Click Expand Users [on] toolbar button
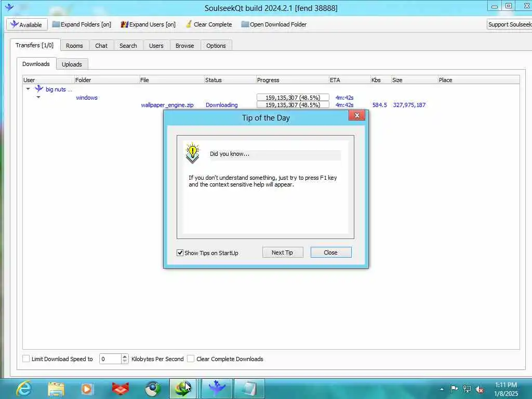The image size is (532, 399). pos(148,24)
